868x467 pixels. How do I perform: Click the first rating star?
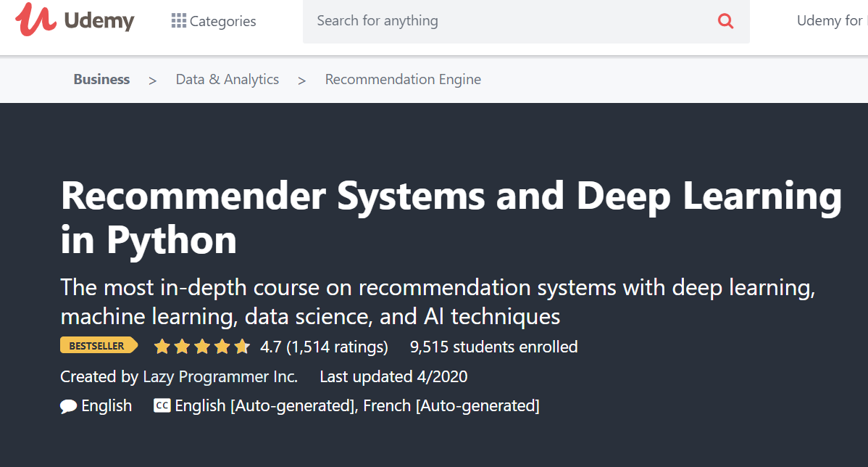[162, 347]
